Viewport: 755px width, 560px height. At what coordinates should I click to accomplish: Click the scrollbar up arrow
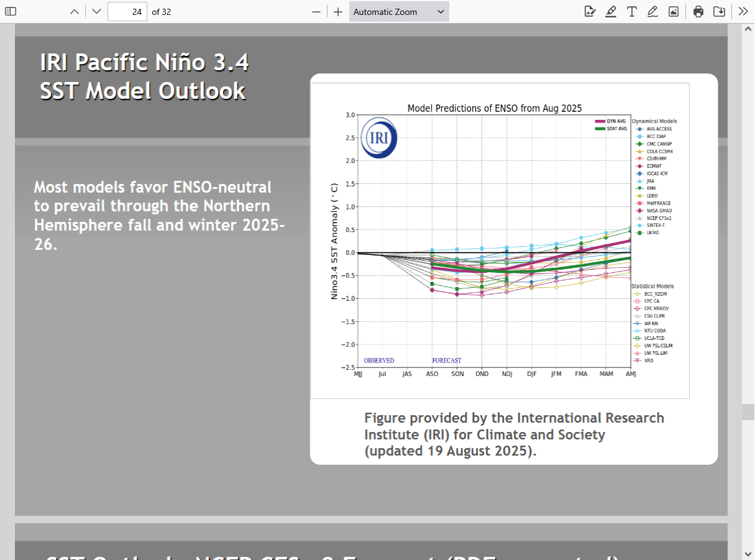(x=748, y=29)
